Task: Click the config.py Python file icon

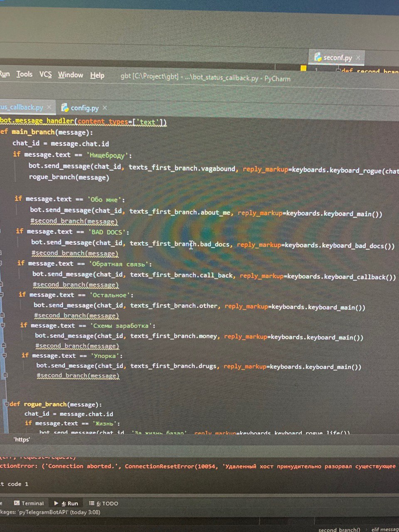Action: (65, 108)
